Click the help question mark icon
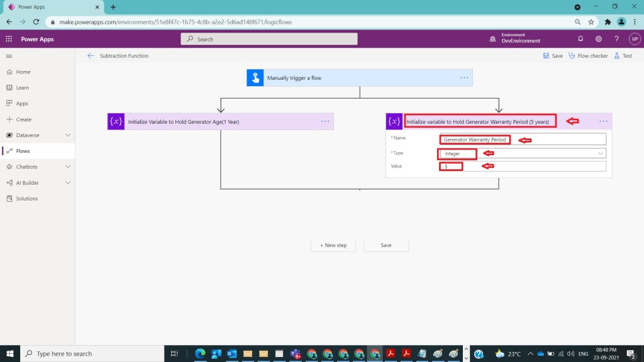Image resolution: width=644 pixels, height=362 pixels. 616,39
